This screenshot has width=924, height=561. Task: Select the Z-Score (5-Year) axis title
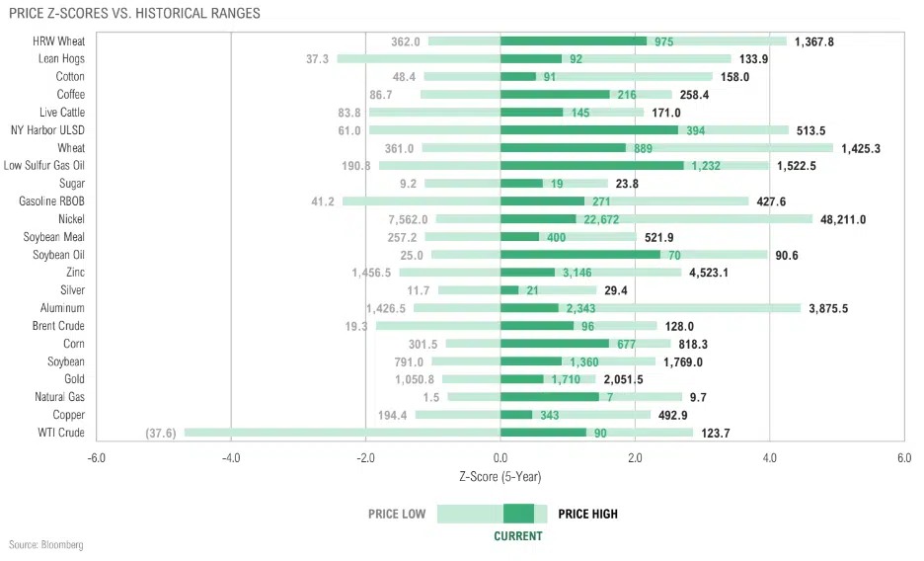tap(500, 476)
